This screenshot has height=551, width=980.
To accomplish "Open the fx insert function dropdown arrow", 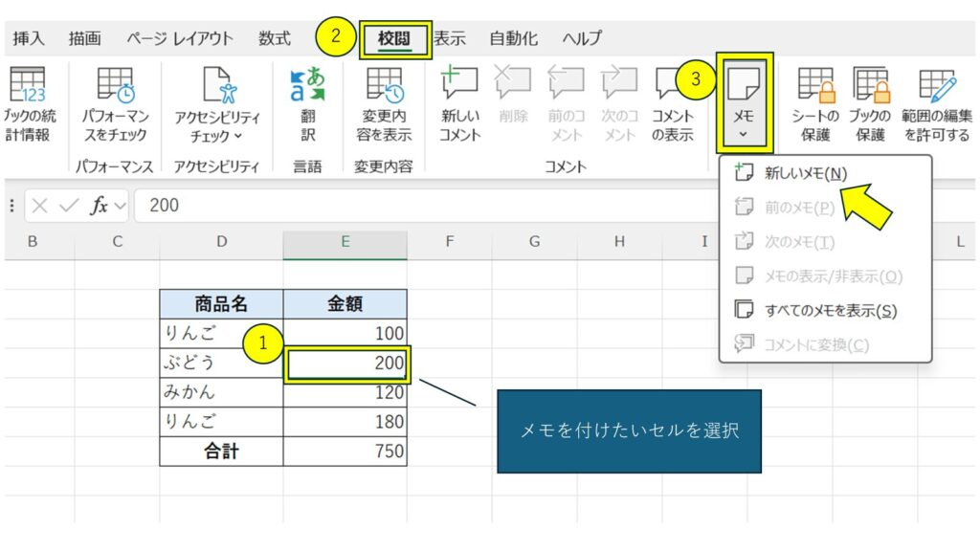I will 120,206.
